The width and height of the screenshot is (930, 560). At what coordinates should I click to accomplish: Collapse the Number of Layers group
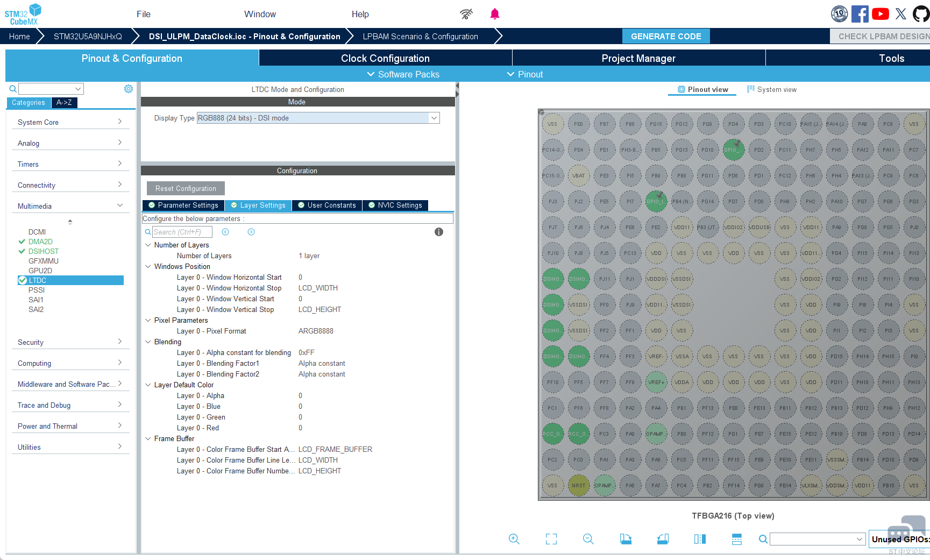(148, 245)
